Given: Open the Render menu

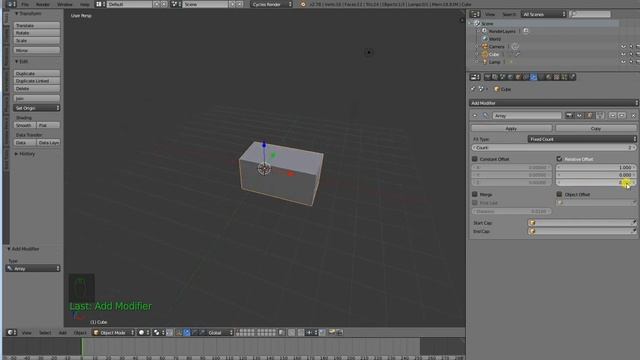Looking at the screenshot, I should 42,4.
